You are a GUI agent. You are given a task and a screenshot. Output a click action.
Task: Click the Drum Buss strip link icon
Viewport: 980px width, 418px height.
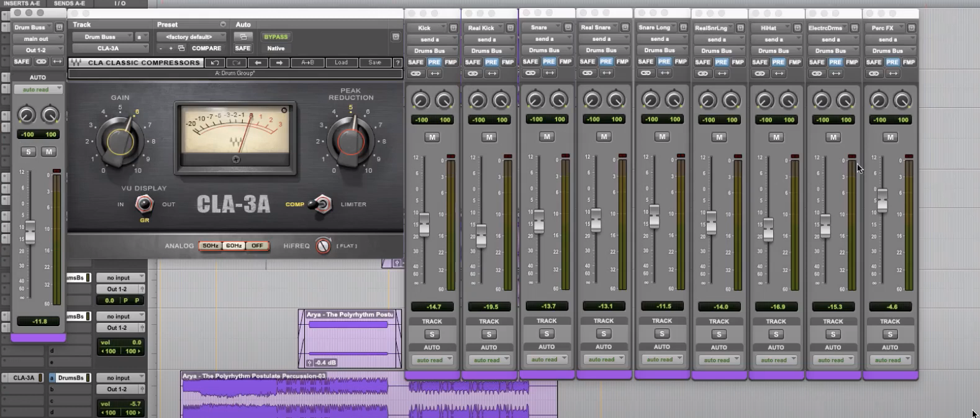click(41, 61)
